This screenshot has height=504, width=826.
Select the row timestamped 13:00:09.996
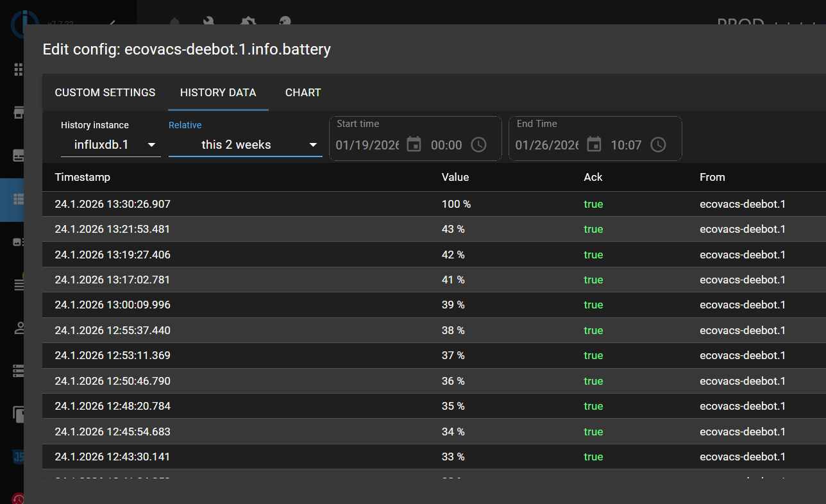tap(113, 305)
